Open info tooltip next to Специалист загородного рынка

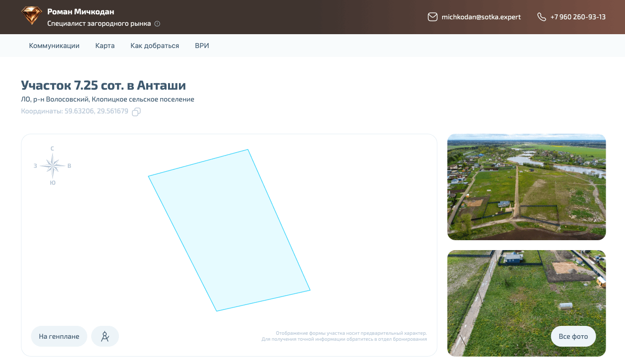click(x=158, y=24)
